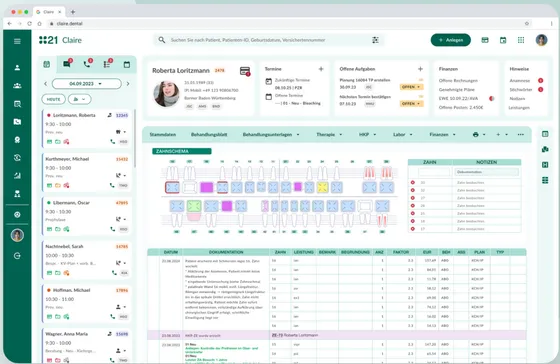Click phone icon on Kurthmeyer card
This screenshot has width=560, height=364.
pyautogui.click(x=112, y=185)
